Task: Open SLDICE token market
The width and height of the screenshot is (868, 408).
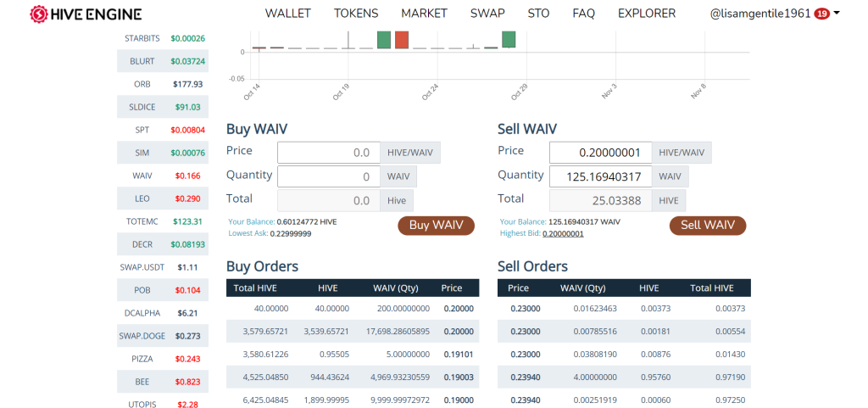Action: [x=163, y=108]
